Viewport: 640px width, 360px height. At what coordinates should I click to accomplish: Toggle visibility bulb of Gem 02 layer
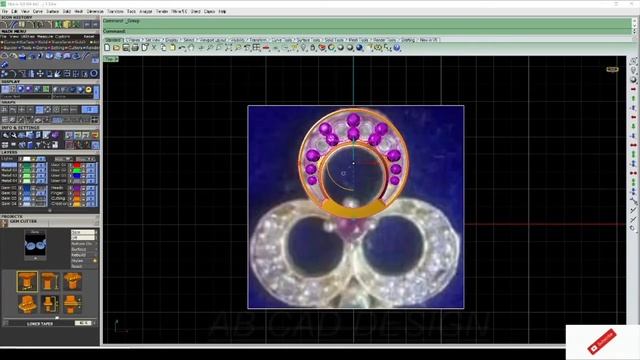tap(20, 193)
